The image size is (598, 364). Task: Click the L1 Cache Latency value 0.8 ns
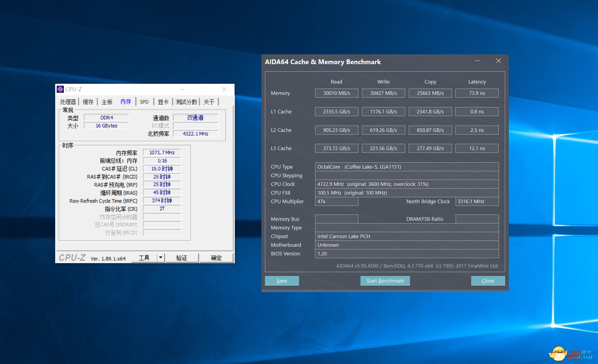[x=477, y=112]
